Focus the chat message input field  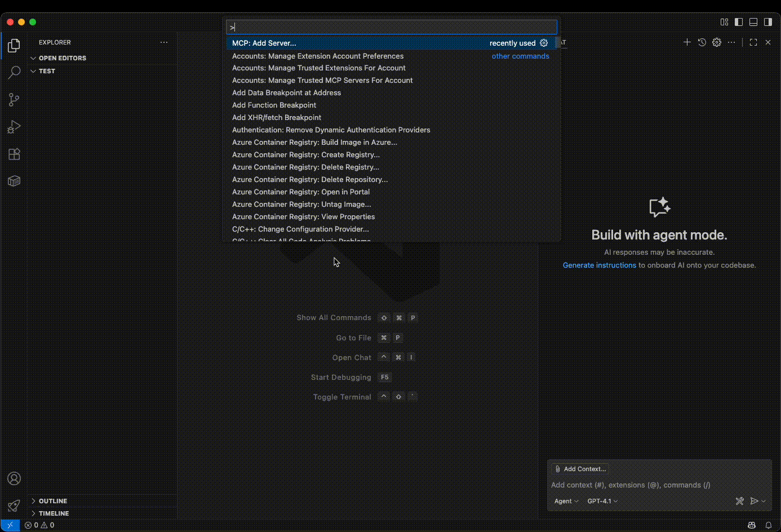[x=659, y=485]
